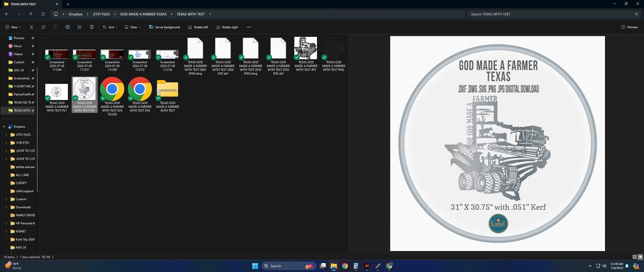
Task: Open Pictures in quick access
Action: [19, 38]
